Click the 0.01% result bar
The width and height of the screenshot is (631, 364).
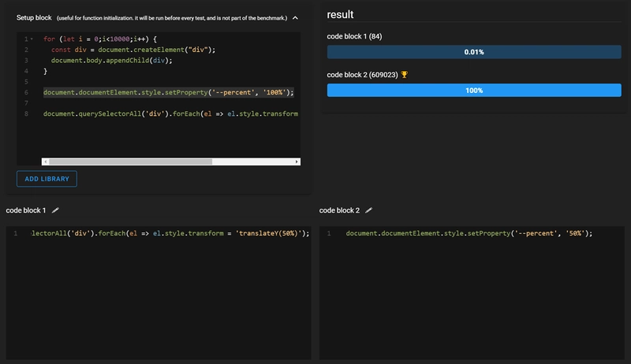(474, 52)
